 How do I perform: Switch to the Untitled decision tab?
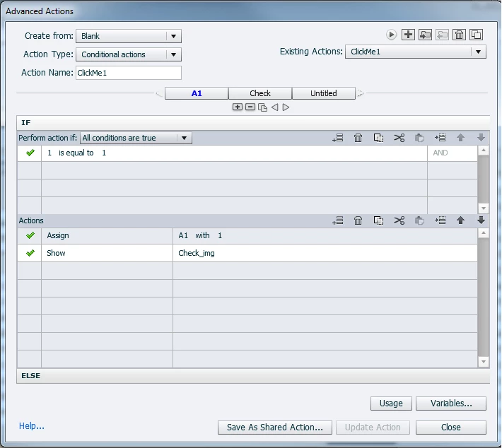[x=323, y=93]
